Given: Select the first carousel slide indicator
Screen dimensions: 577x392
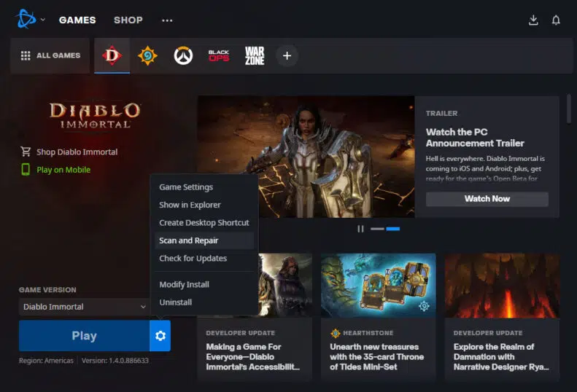Looking at the screenshot, I should pyautogui.click(x=377, y=229).
